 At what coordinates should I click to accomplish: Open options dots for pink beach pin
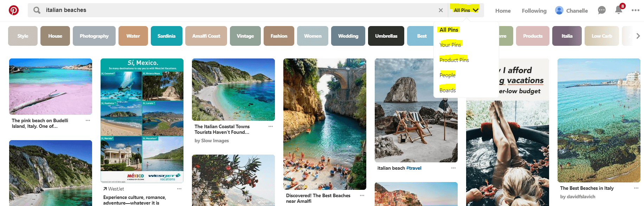[x=88, y=120]
